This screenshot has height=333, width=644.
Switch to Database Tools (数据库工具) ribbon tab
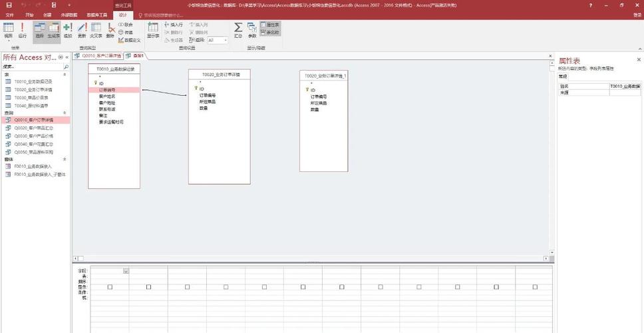97,15
